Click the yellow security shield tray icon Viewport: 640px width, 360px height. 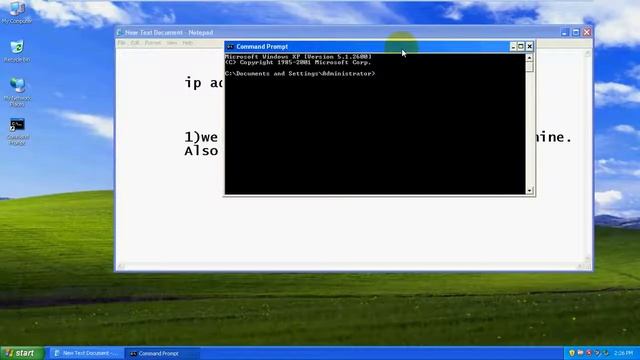[572, 353]
